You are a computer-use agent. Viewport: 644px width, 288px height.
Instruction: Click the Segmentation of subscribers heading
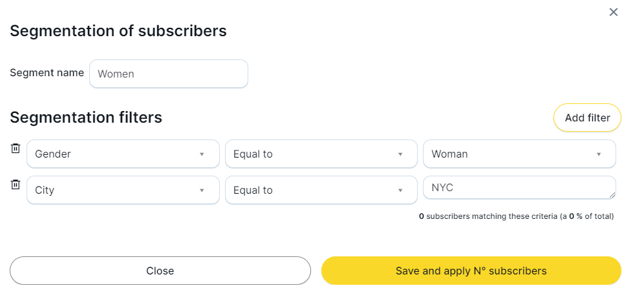coord(118,30)
